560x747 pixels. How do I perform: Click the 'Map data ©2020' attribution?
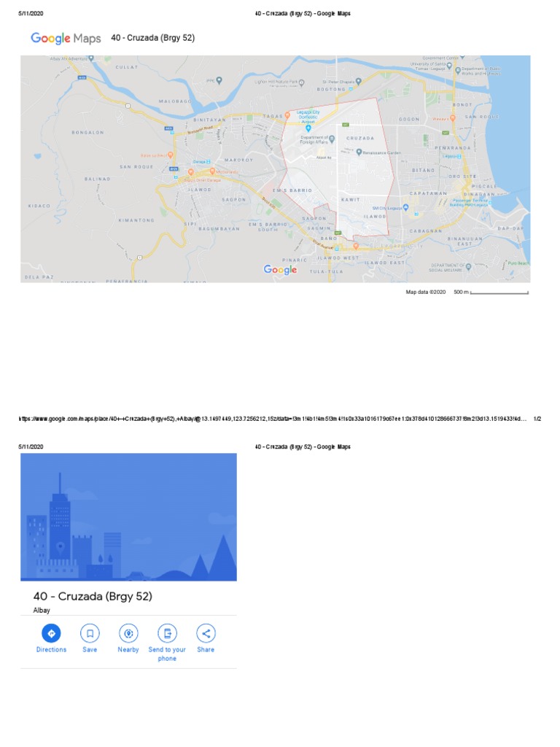click(426, 292)
